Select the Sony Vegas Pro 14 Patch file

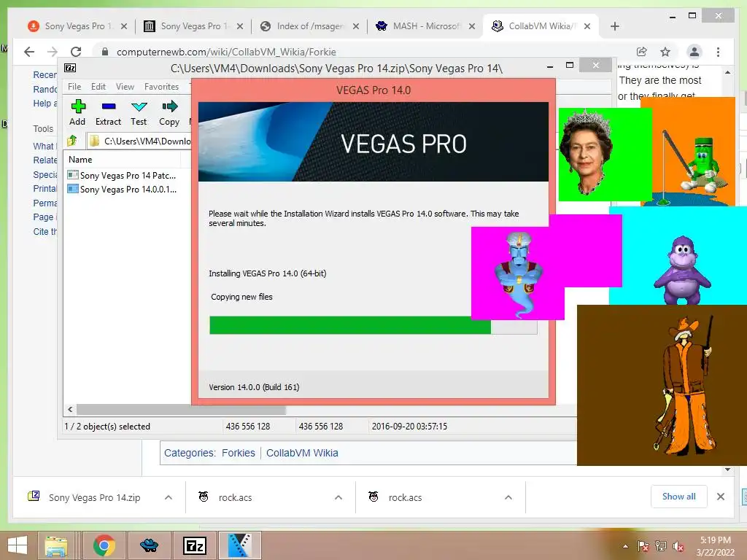pyautogui.click(x=122, y=175)
